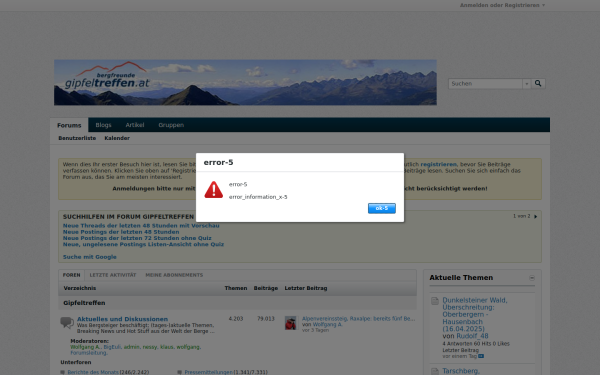
Task: Click the red warning icon in dialog
Action: tap(214, 190)
